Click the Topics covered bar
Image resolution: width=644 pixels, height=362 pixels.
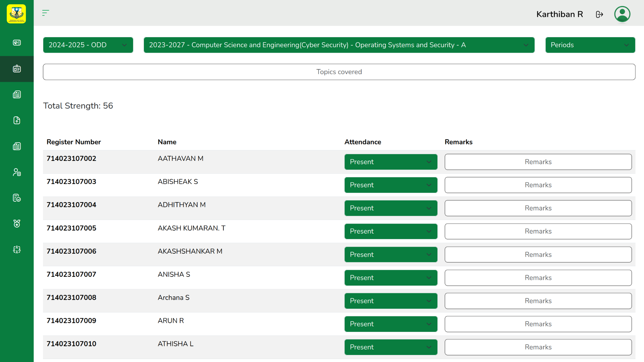click(x=339, y=72)
